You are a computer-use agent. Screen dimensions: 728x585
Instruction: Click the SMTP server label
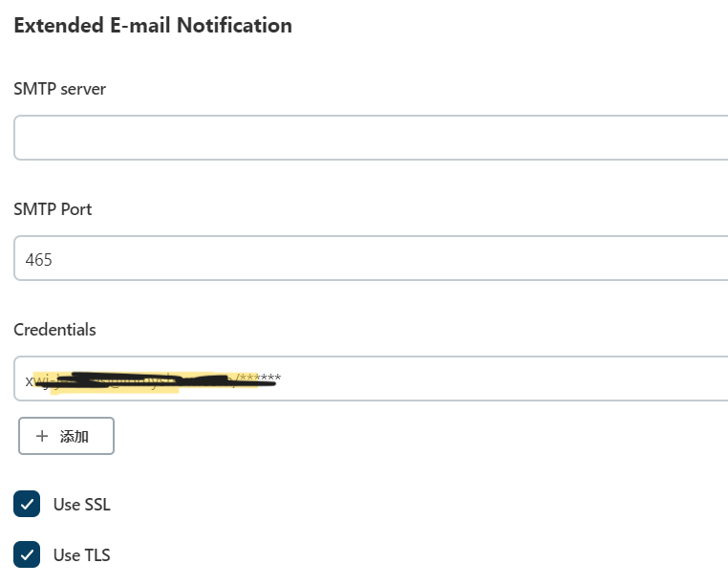[x=60, y=89]
